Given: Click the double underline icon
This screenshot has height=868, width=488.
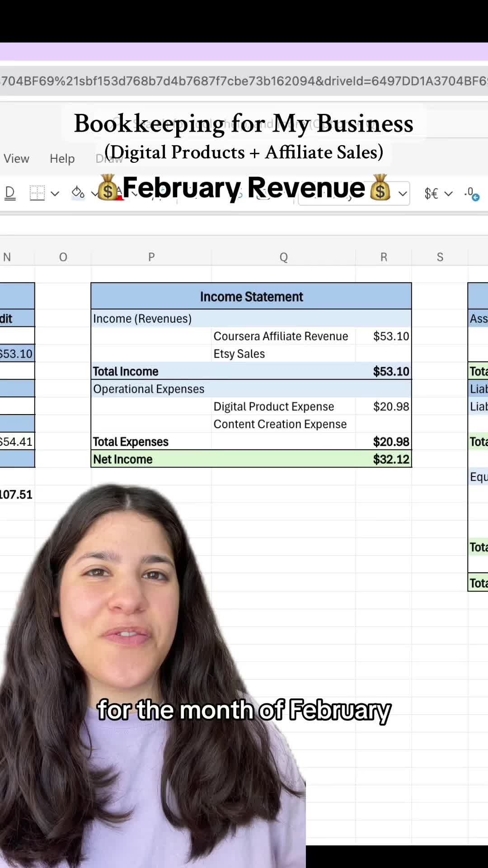Looking at the screenshot, I should click(x=10, y=193).
